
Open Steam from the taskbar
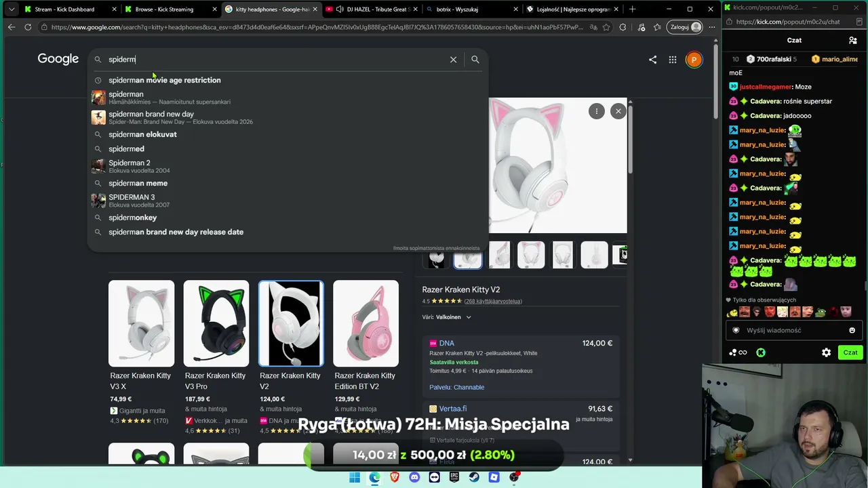[474, 477]
